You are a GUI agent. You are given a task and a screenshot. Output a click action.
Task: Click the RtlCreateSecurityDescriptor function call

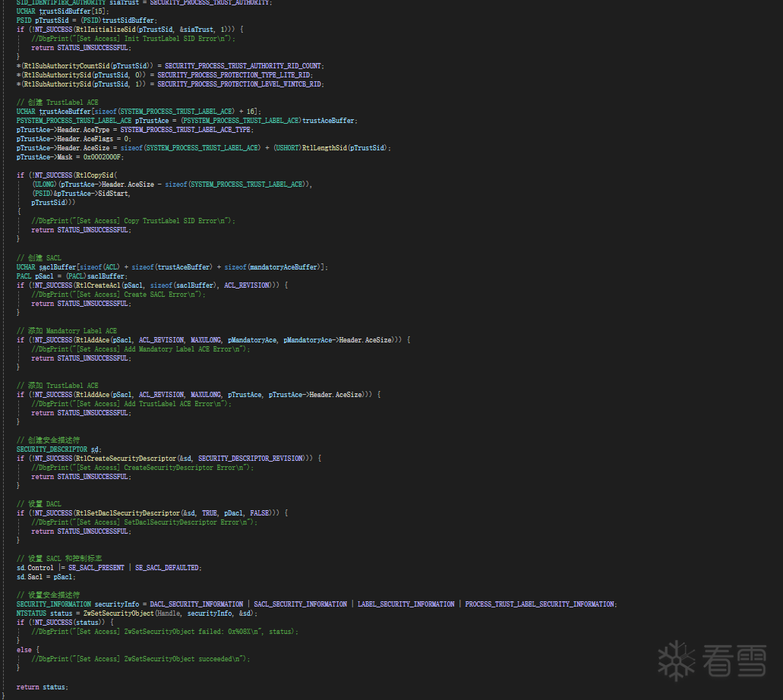[x=126, y=459]
